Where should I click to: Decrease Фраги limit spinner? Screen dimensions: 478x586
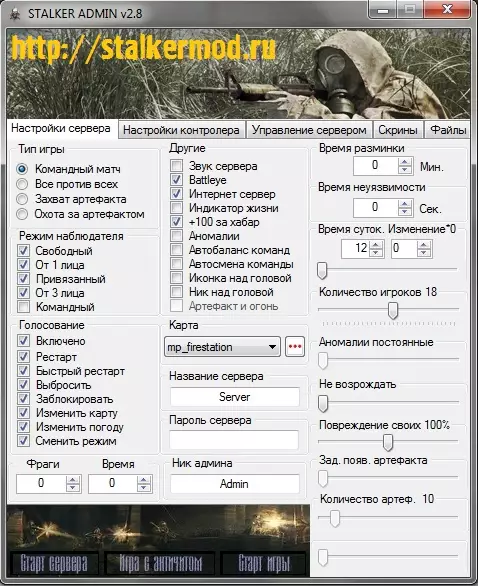coord(73,488)
